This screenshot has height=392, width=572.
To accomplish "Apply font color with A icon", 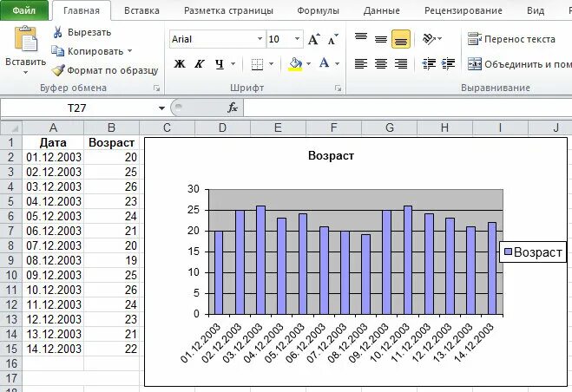I will pos(325,63).
